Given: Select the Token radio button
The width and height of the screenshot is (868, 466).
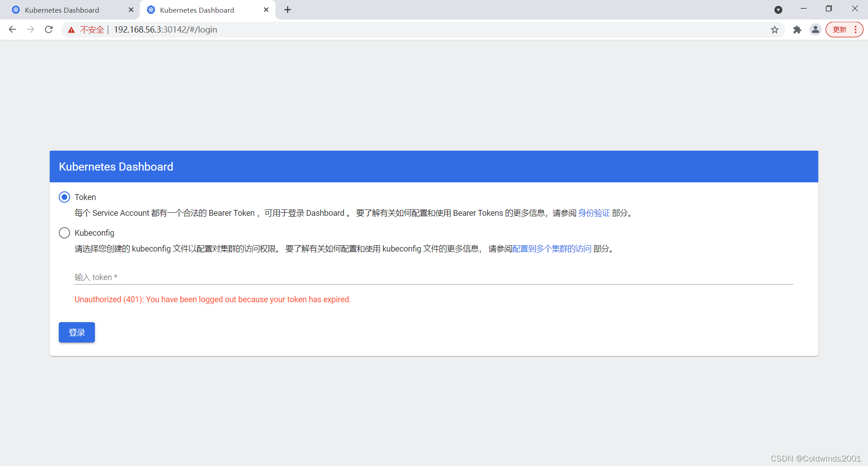Looking at the screenshot, I should coord(65,197).
